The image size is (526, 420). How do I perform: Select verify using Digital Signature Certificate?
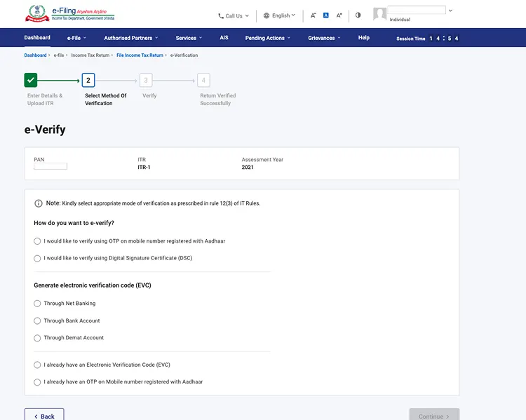coord(37,258)
